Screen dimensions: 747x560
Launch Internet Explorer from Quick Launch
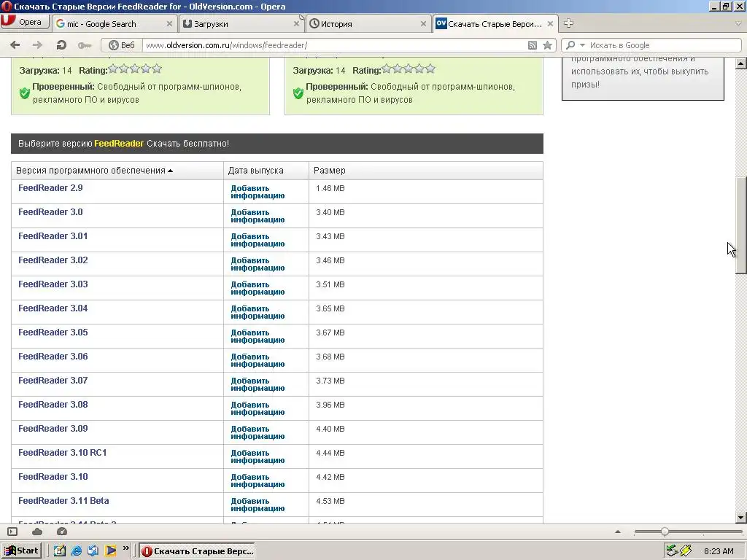pyautogui.click(x=76, y=551)
